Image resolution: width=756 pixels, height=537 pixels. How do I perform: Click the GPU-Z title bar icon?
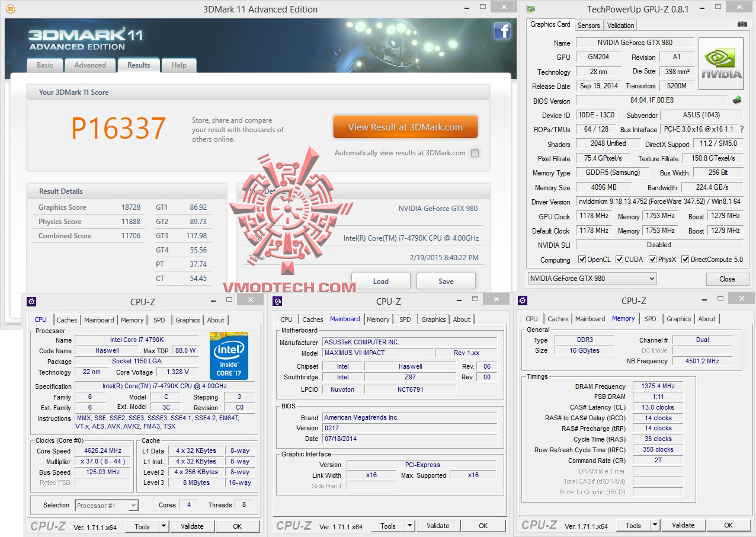(531, 9)
